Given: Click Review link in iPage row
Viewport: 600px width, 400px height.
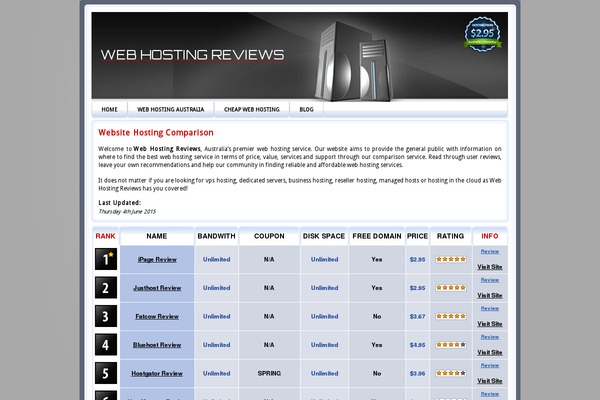Looking at the screenshot, I should tap(490, 251).
